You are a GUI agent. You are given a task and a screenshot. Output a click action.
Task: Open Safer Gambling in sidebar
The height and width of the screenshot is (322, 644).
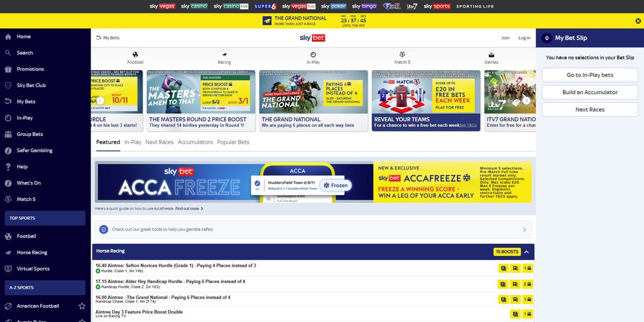click(x=34, y=150)
